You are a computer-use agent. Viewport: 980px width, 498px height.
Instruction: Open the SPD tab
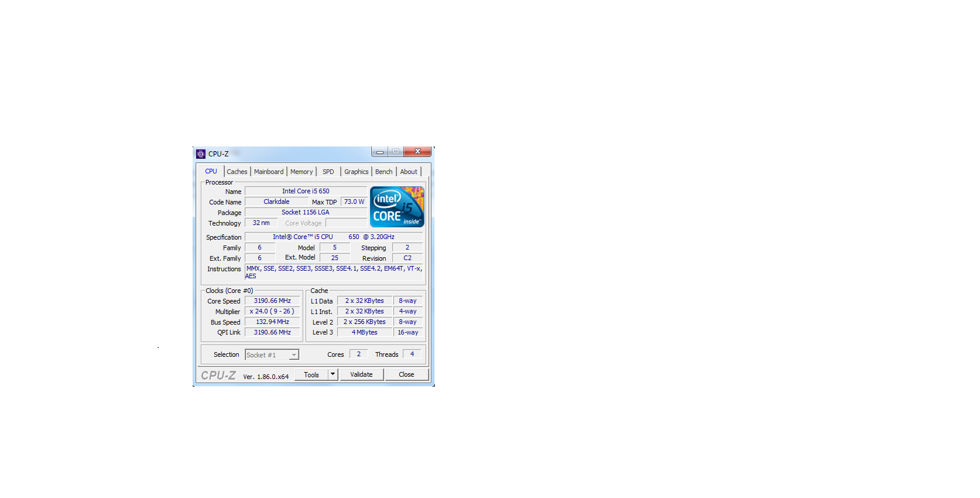(328, 172)
